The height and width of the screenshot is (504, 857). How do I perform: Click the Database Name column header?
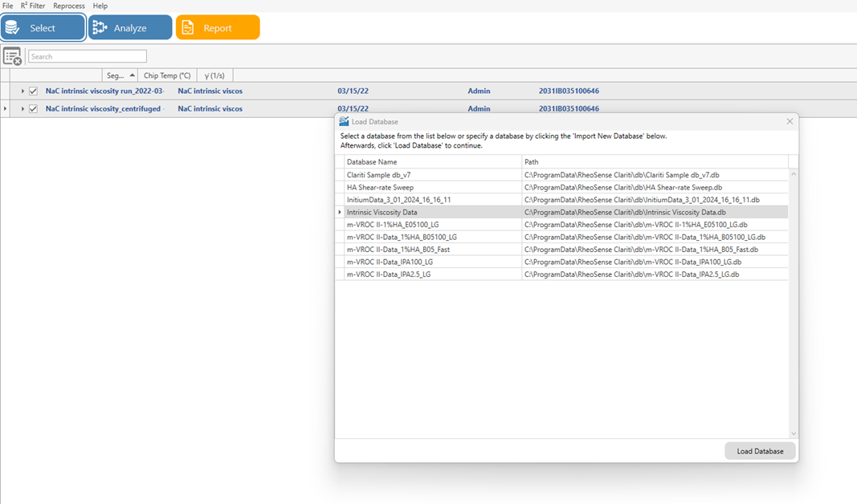click(432, 161)
